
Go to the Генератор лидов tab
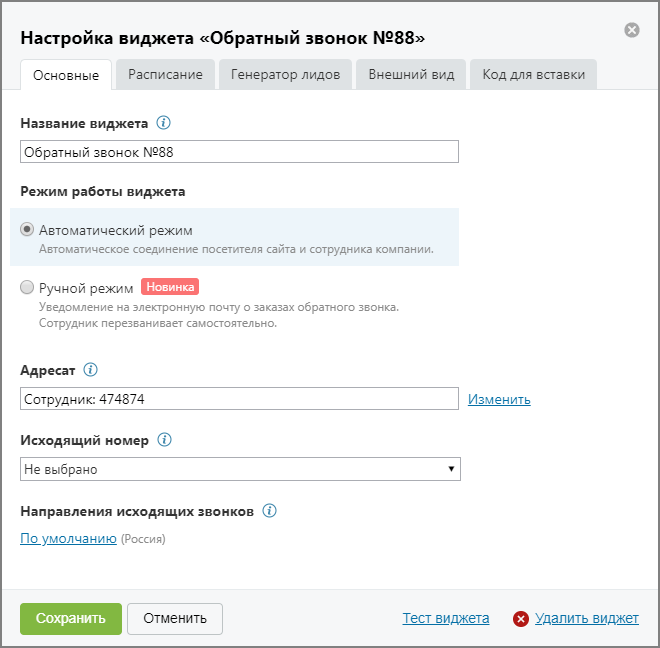(285, 75)
